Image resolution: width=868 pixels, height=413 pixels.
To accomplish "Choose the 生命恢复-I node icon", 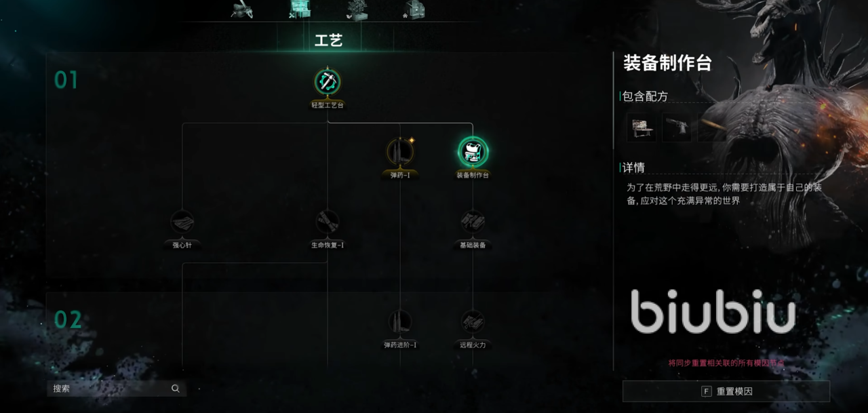I will coord(328,222).
